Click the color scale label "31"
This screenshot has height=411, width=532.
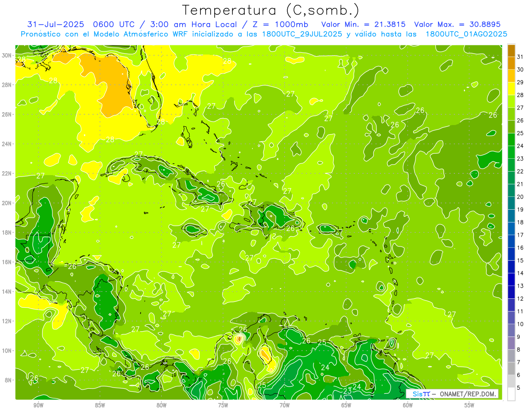pyautogui.click(x=520, y=57)
